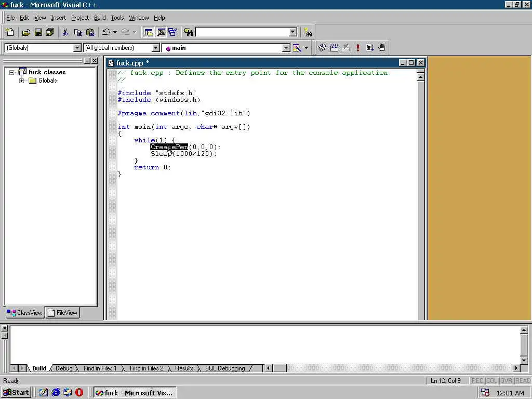Image resolution: width=532 pixels, height=399 pixels.
Task: Click the Search binoculars icon
Action: pos(309,32)
